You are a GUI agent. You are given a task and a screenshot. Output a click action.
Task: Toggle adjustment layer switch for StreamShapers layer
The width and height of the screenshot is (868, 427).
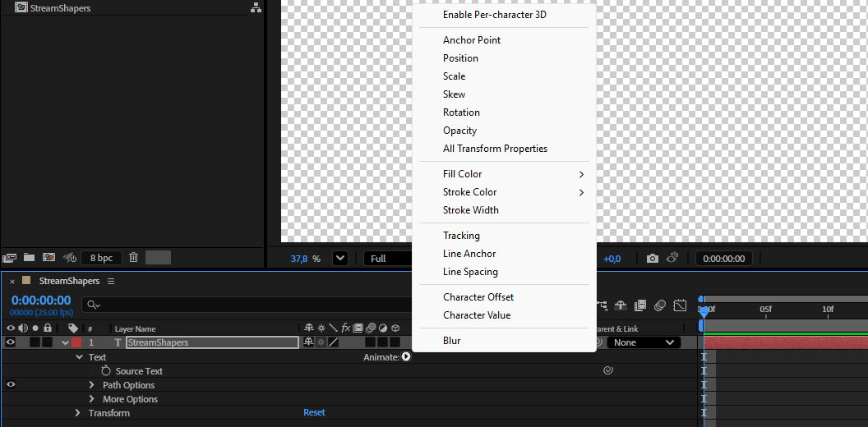click(382, 342)
